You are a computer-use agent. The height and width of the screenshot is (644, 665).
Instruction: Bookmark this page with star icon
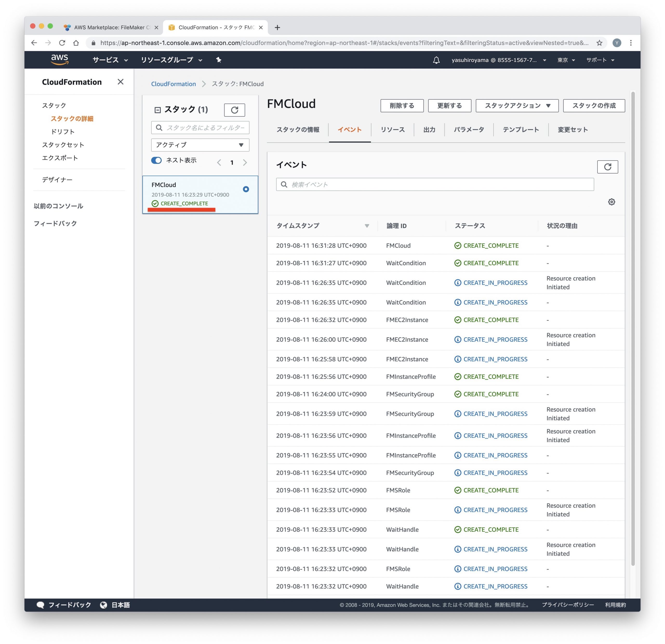click(599, 43)
